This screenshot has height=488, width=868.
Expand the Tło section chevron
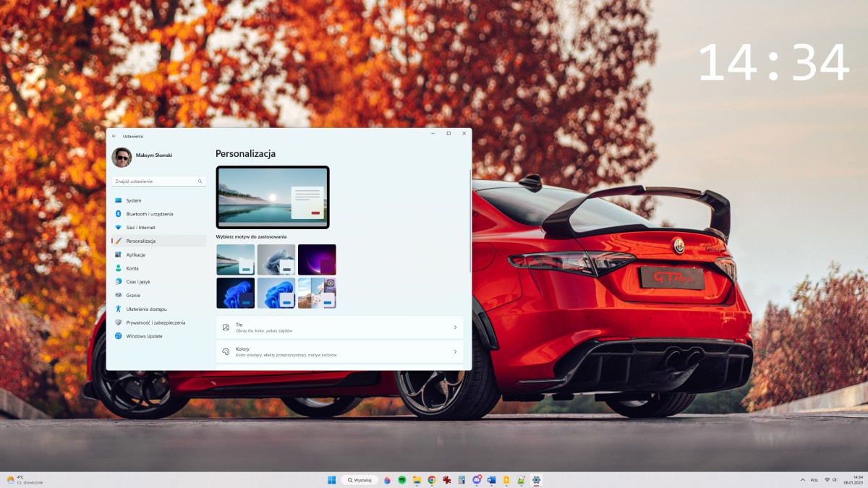click(456, 327)
